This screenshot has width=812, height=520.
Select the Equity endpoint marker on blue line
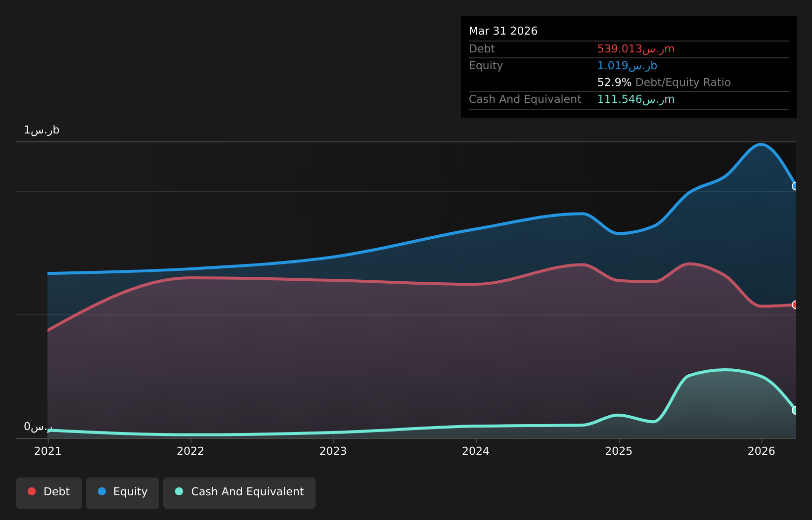795,186
